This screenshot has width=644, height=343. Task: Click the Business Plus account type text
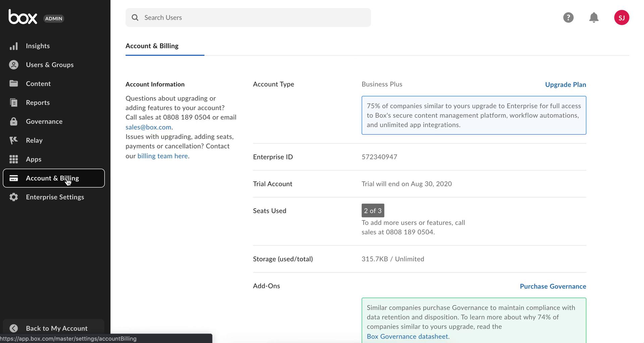(382, 84)
